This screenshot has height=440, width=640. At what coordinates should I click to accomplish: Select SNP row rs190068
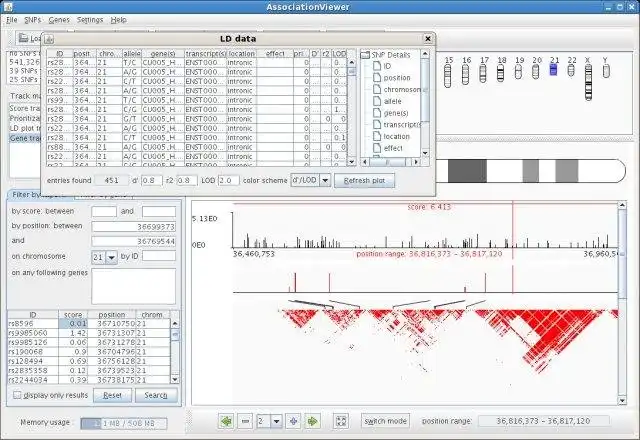click(x=89, y=352)
